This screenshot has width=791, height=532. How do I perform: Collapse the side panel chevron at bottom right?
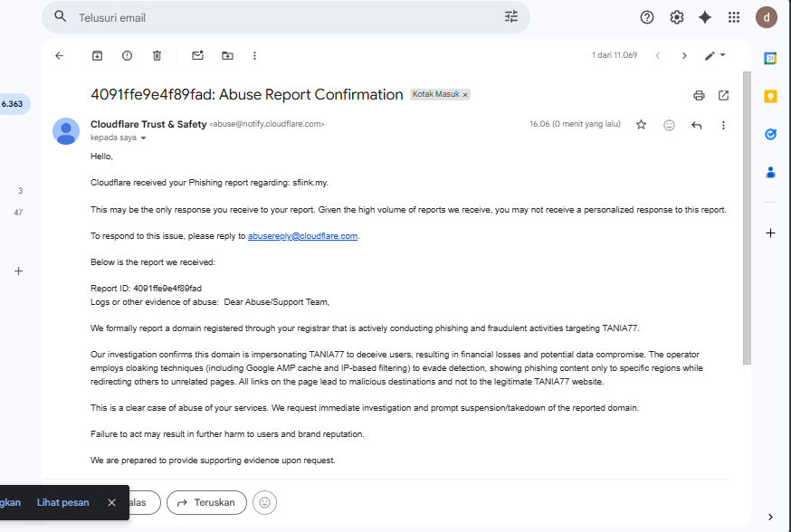[x=770, y=517]
